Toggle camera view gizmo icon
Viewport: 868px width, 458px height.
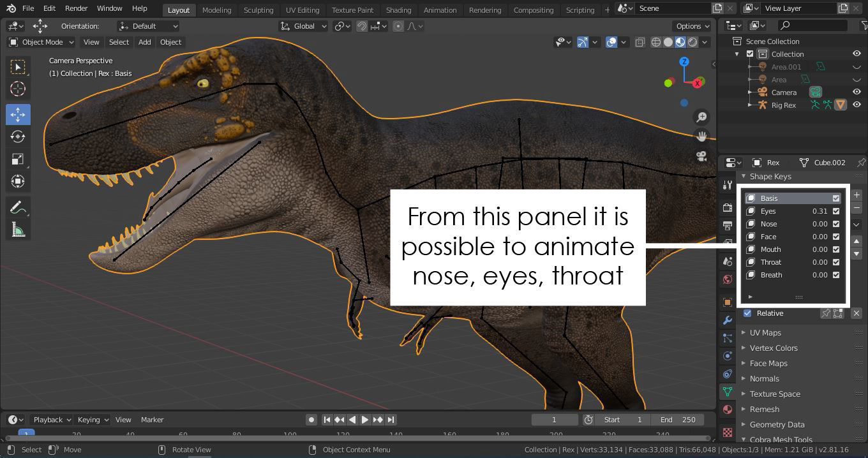701,156
